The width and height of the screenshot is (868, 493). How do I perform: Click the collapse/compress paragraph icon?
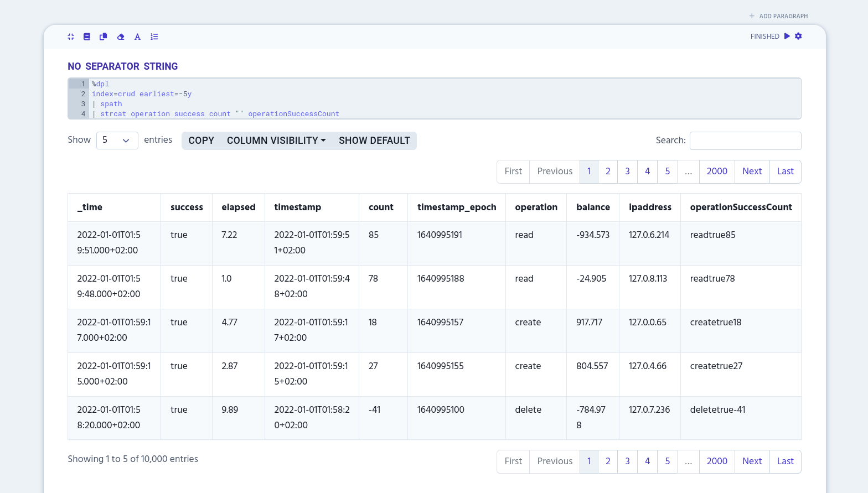click(x=71, y=37)
